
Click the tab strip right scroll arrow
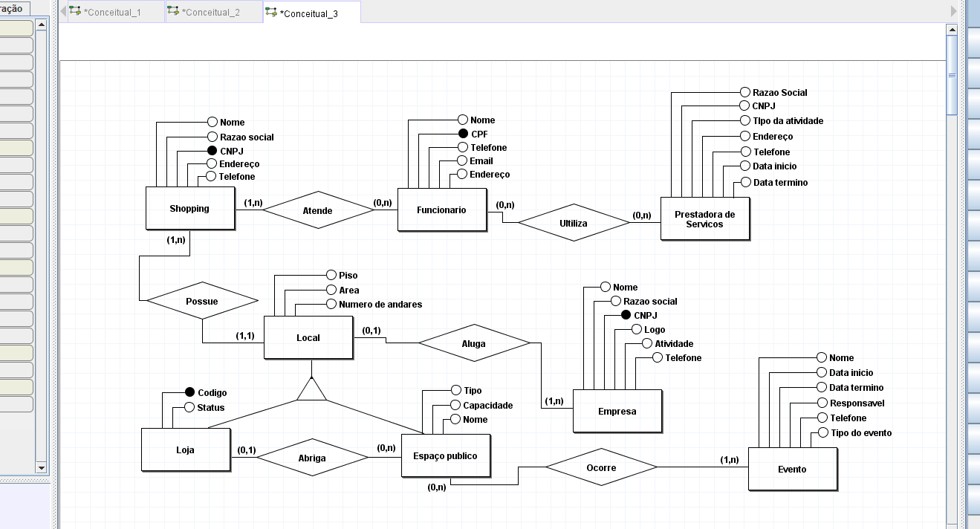954,11
